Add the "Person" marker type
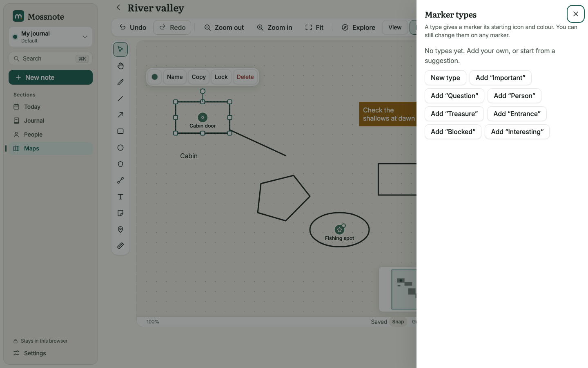This screenshot has height=368, width=588. [x=514, y=96]
